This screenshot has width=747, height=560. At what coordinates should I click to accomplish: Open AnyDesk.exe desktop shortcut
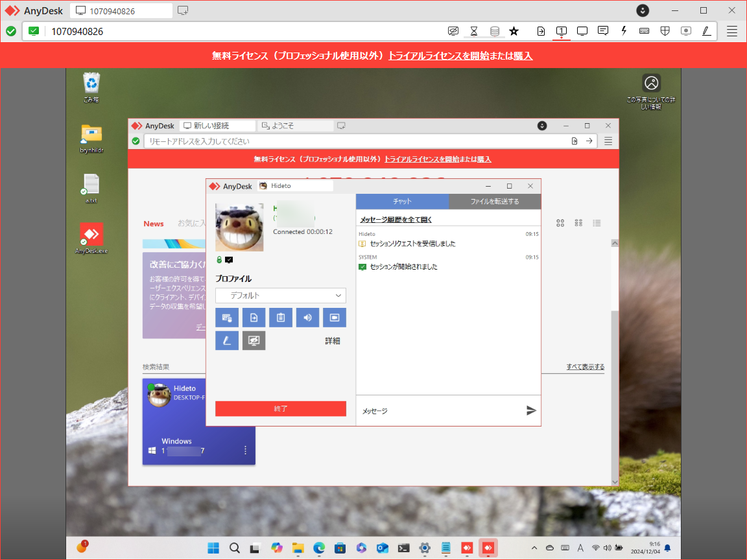click(91, 238)
